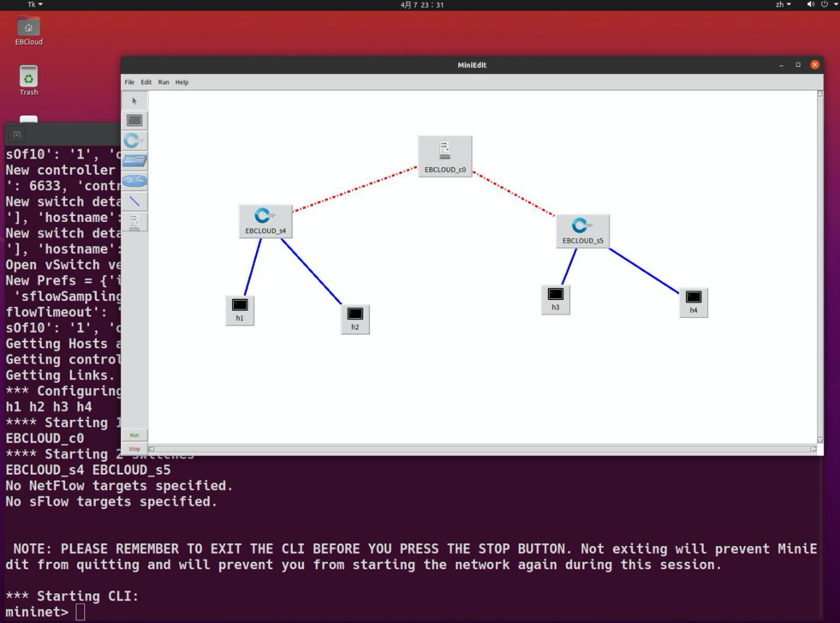Click the canvas horizontal scrollbar
840x623 pixels.
[482, 449]
